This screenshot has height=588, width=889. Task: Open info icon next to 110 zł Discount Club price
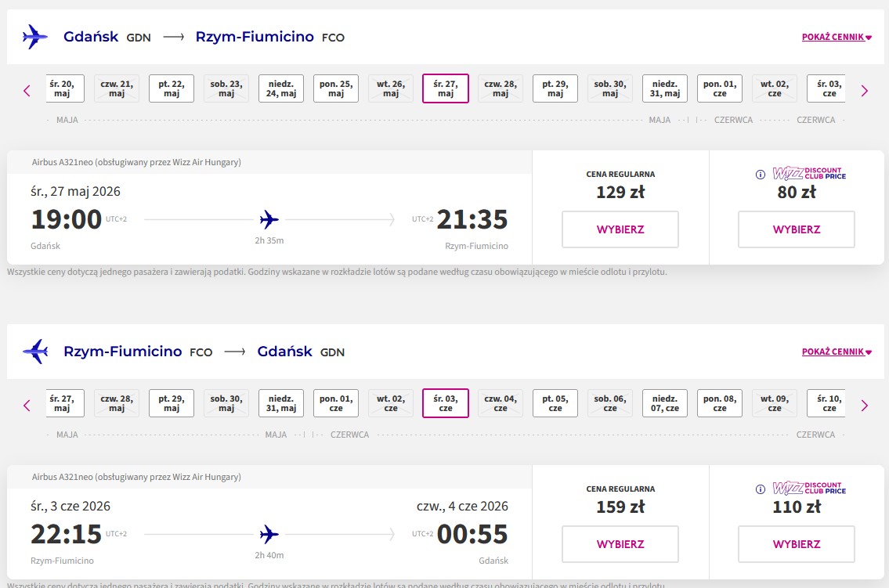point(761,489)
